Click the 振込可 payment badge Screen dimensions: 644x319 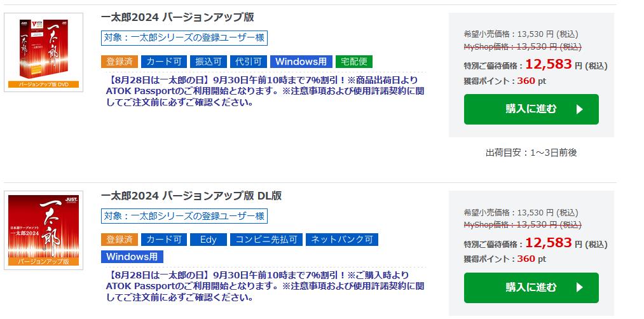(x=209, y=62)
